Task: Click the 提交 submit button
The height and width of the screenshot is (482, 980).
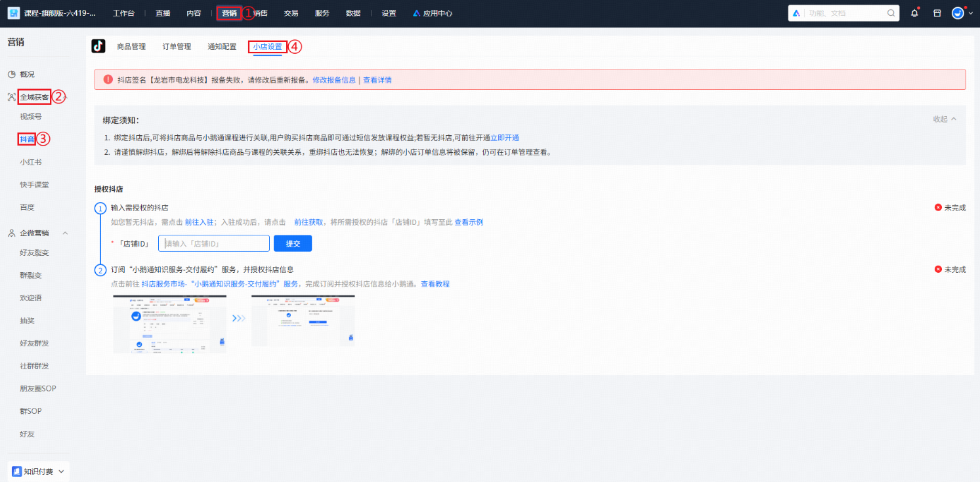Action: 292,243
